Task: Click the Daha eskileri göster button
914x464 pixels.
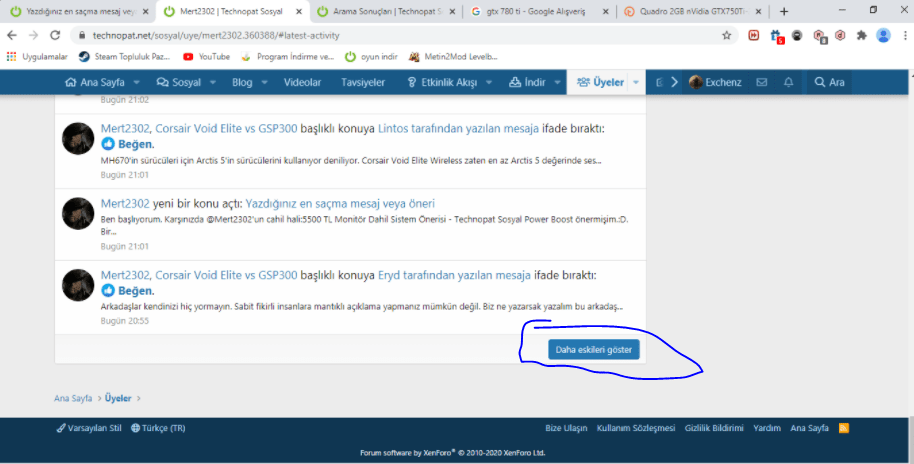Action: [x=593, y=350]
